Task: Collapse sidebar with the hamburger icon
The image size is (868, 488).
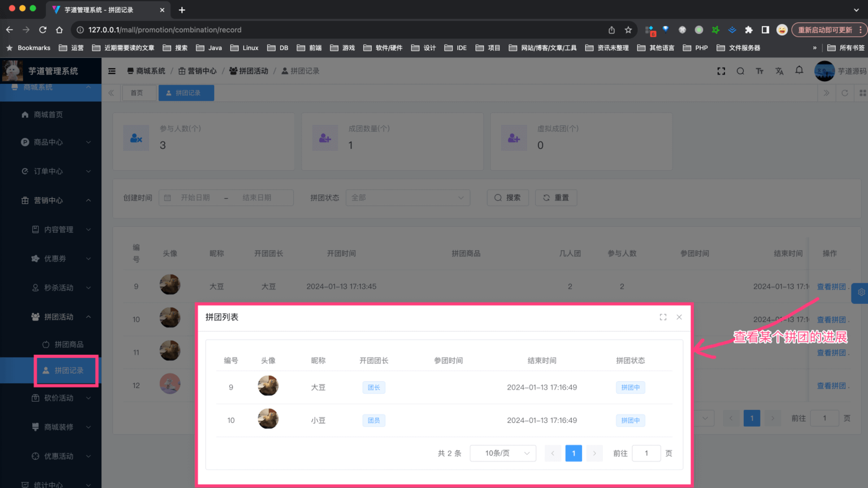Action: (x=112, y=71)
